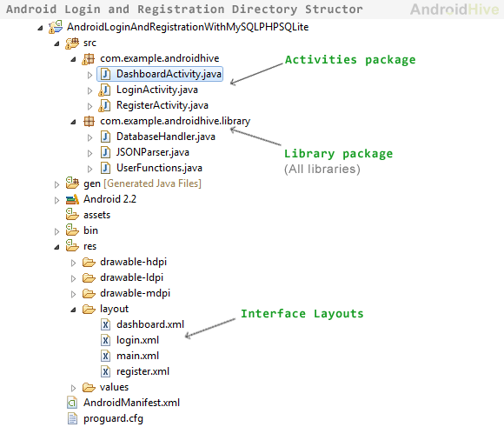Click the layout folder icon
Image resolution: width=504 pixels, height=427 pixels.
(89, 310)
